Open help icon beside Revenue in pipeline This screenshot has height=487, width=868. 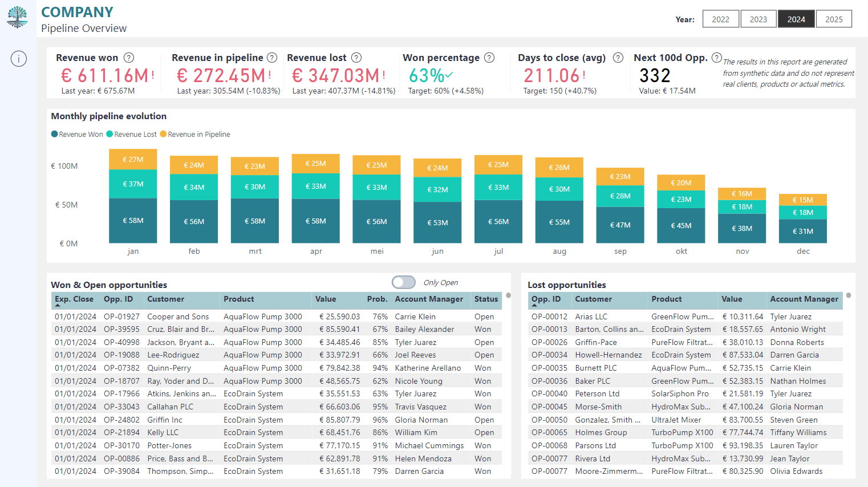(272, 58)
